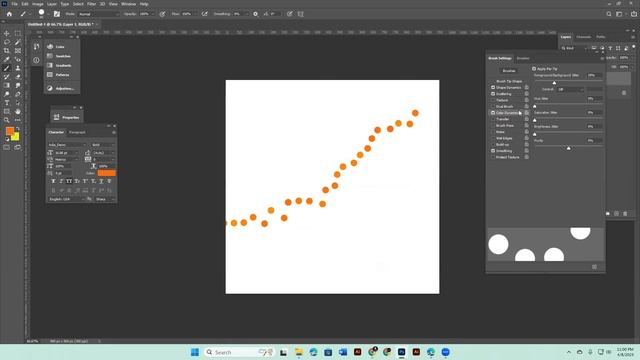Screen dimensions: 640x360
Task: Open the Filter menu
Action: [91, 4]
